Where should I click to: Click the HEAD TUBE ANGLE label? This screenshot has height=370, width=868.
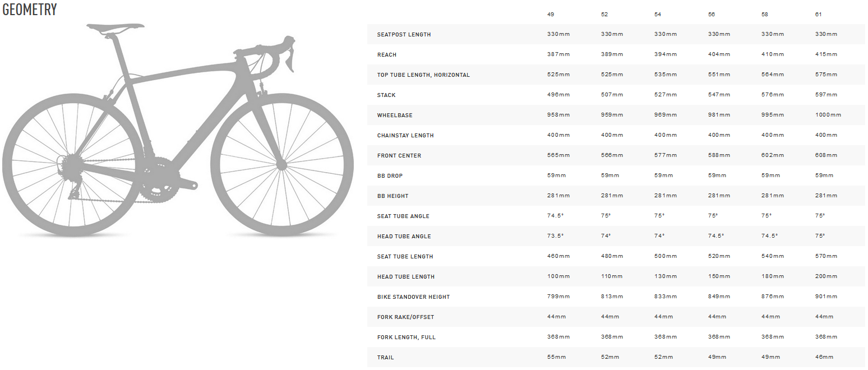[404, 237]
